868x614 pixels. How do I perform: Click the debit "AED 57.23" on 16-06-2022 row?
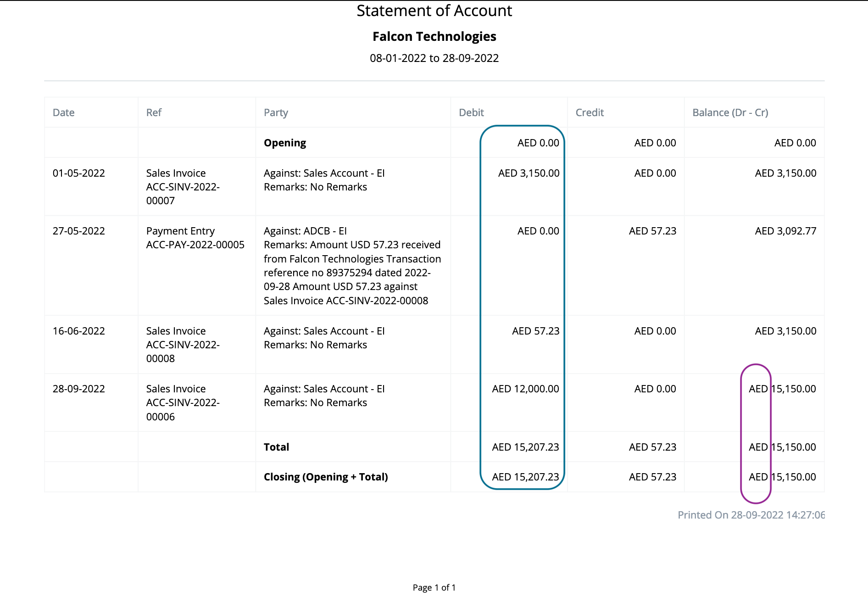tap(535, 331)
